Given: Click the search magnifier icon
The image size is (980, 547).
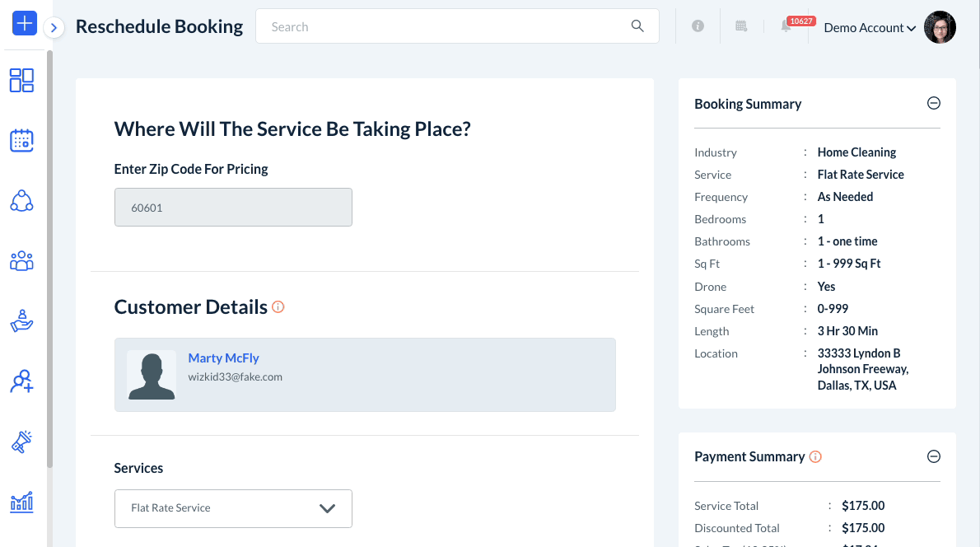Looking at the screenshot, I should 637,26.
